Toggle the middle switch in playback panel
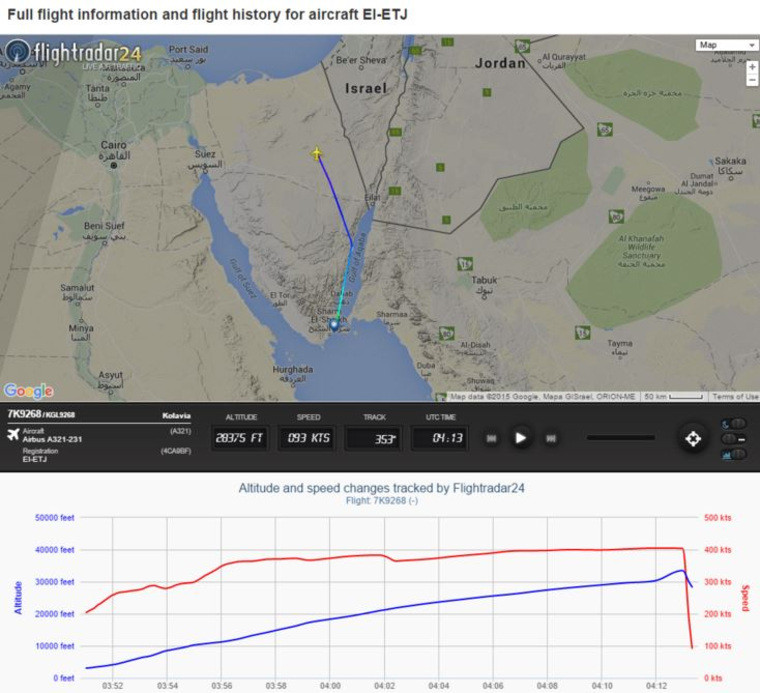 pos(733,439)
